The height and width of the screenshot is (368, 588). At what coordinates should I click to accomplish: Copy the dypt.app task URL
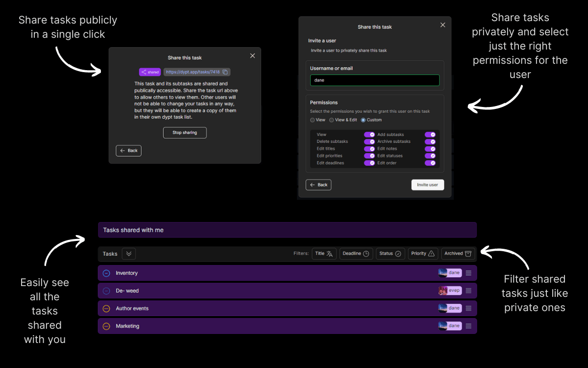[x=225, y=72]
